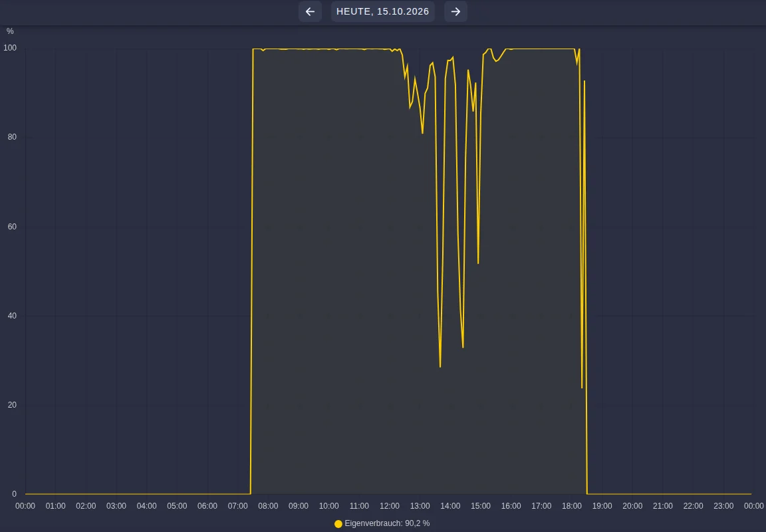This screenshot has height=532, width=766.
Task: Select the 20 y-axis label
Action: tap(12, 404)
